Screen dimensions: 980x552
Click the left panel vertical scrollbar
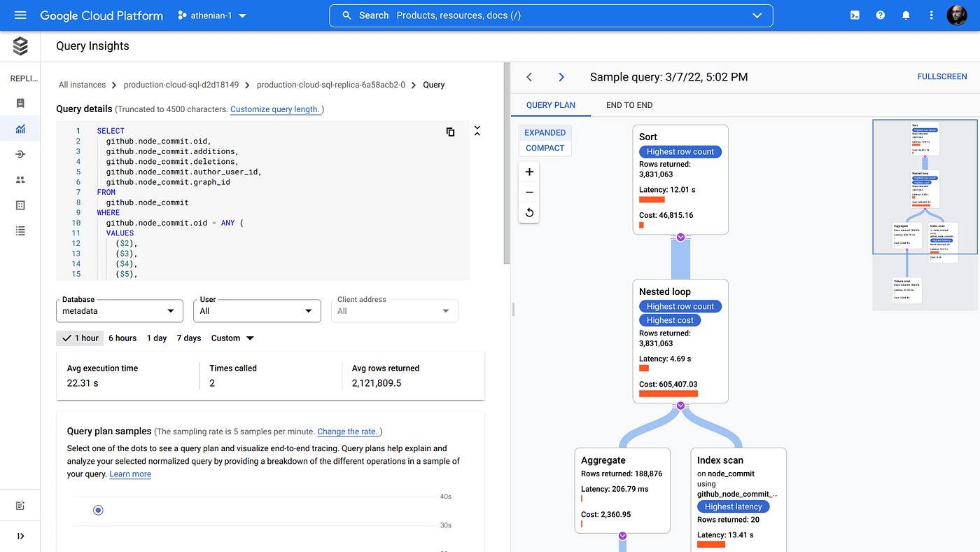click(507, 163)
